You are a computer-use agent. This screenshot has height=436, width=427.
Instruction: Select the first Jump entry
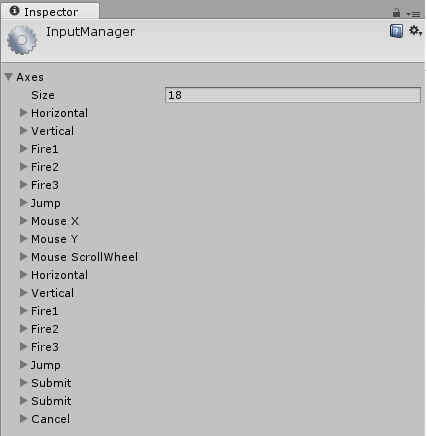(46, 203)
